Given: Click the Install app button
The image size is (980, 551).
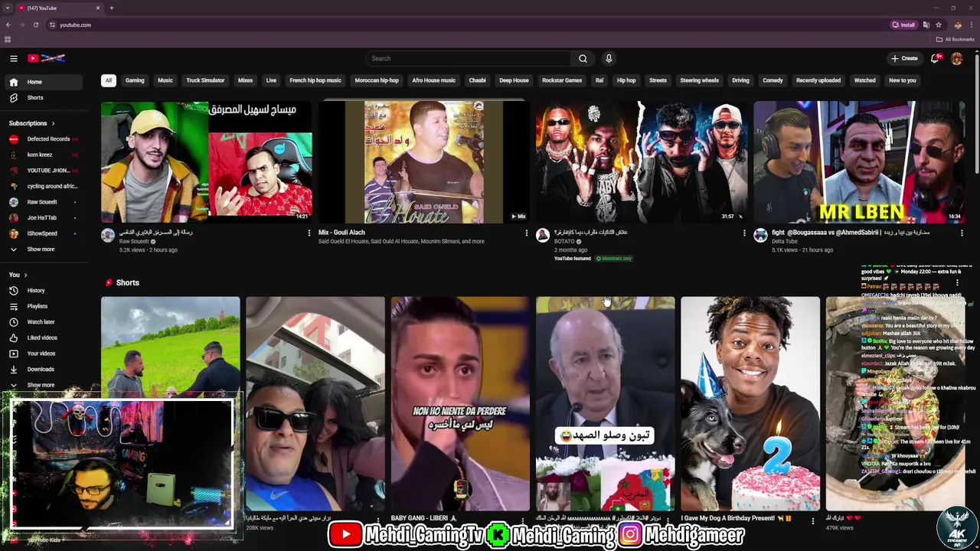Looking at the screenshot, I should 904,24.
